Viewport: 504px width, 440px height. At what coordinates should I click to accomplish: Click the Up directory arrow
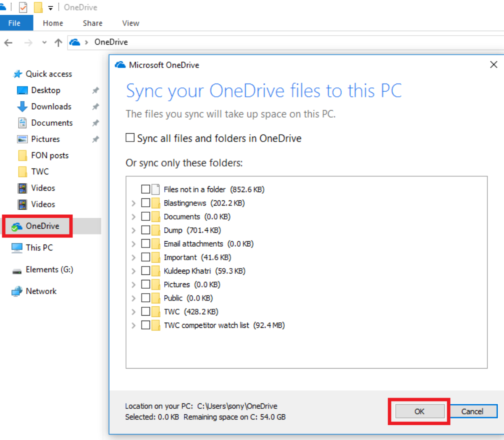point(58,42)
